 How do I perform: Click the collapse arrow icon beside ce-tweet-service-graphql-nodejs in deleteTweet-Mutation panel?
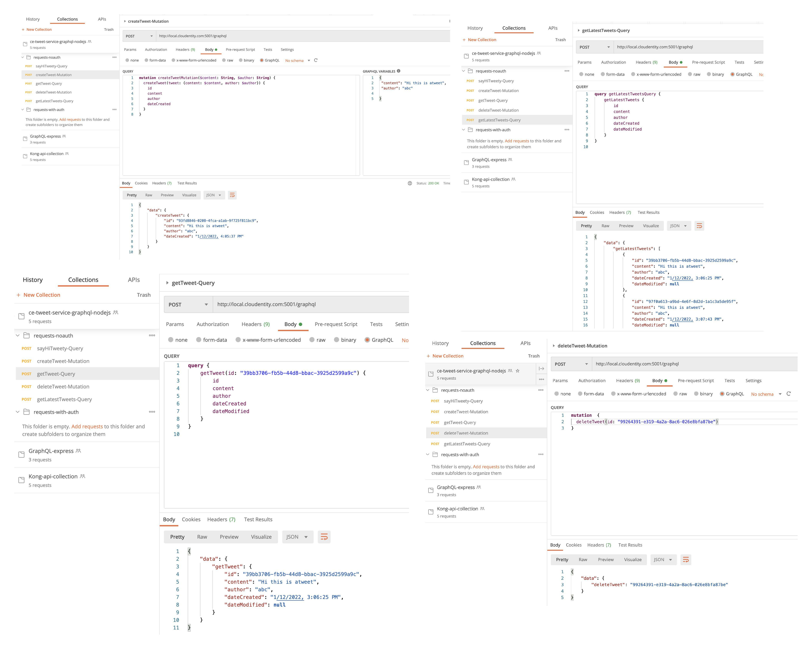(x=541, y=368)
